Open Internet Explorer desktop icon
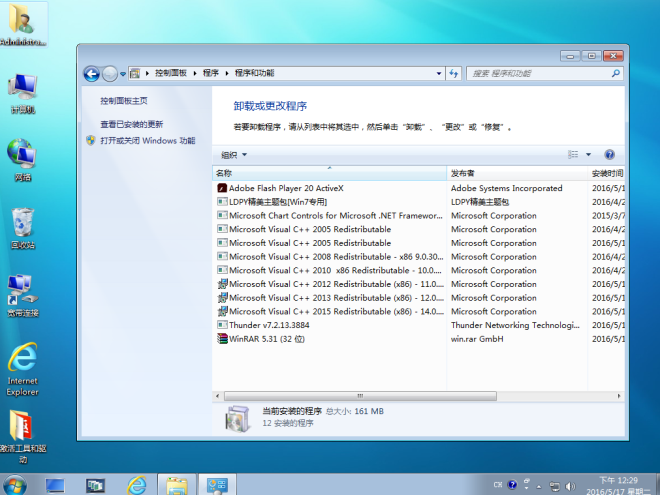 23,369
